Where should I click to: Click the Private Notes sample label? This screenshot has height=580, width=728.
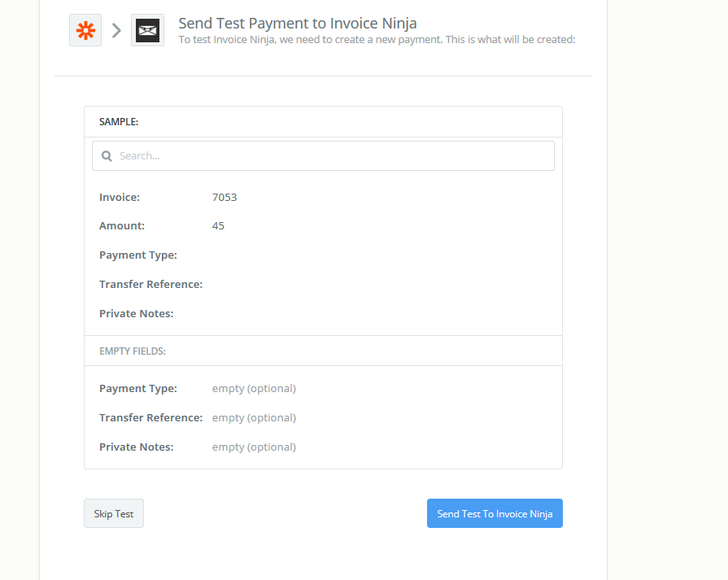coord(136,313)
